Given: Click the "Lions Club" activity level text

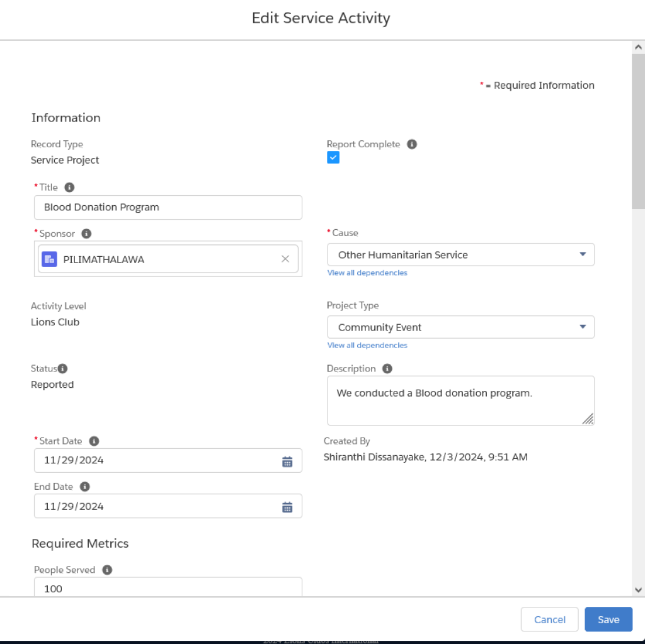Looking at the screenshot, I should click(55, 322).
